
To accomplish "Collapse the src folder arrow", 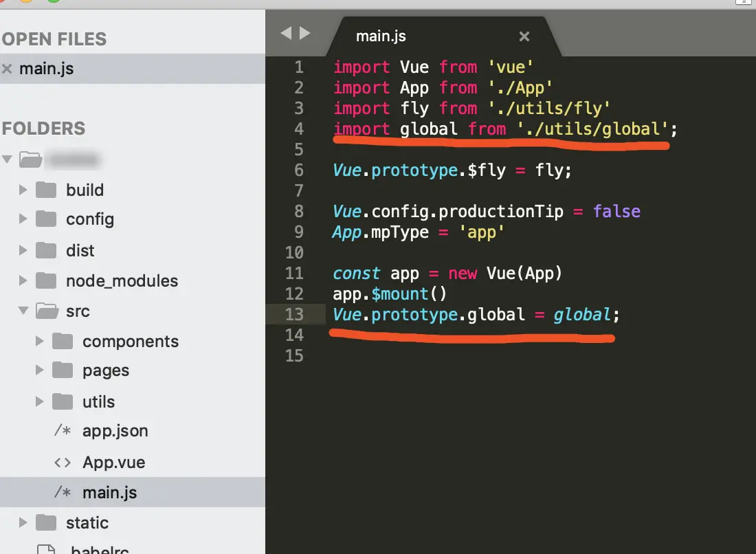I will click(23, 311).
